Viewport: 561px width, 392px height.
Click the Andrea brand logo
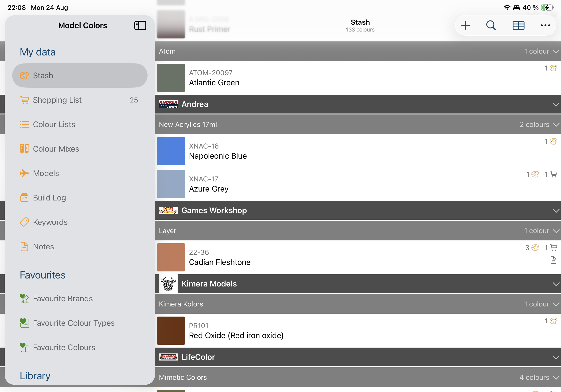[x=168, y=104]
